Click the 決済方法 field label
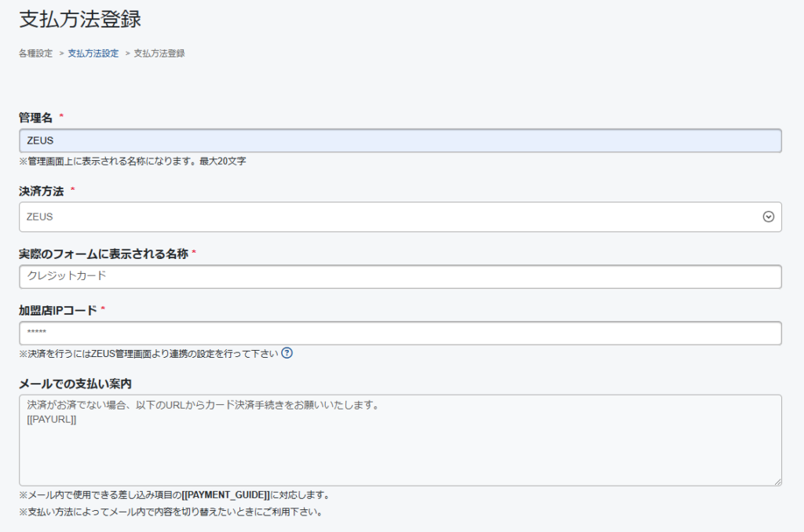This screenshot has width=804, height=532. 41,191
